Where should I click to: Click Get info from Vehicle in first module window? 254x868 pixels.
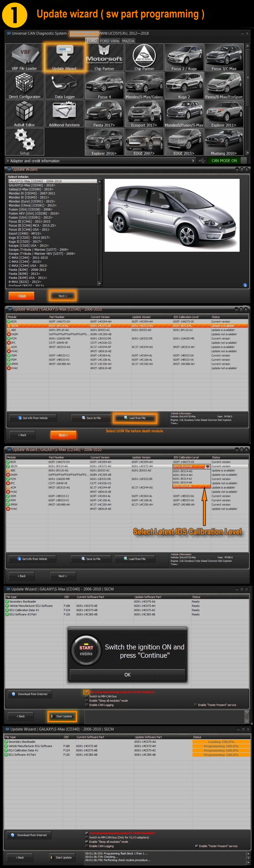point(33,418)
